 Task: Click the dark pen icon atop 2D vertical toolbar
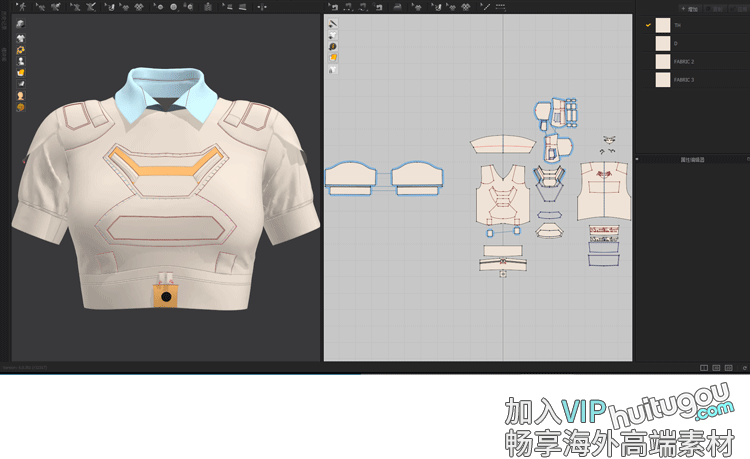333,23
